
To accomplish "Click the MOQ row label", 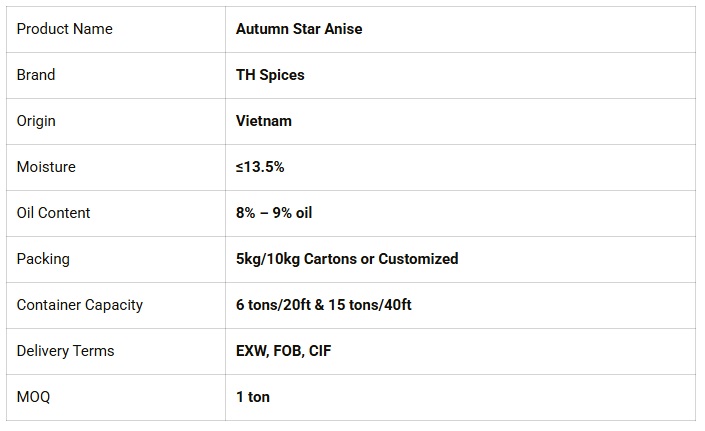I will [x=33, y=397].
